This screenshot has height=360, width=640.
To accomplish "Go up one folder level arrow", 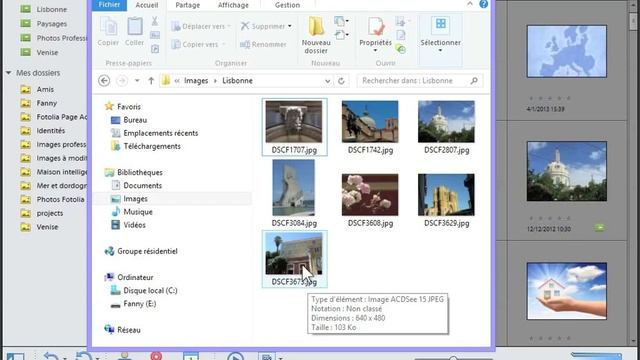I will click(x=151, y=81).
